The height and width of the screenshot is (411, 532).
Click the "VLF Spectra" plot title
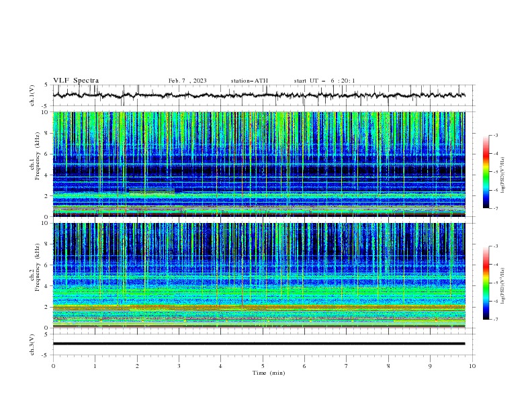pyautogui.click(x=76, y=81)
